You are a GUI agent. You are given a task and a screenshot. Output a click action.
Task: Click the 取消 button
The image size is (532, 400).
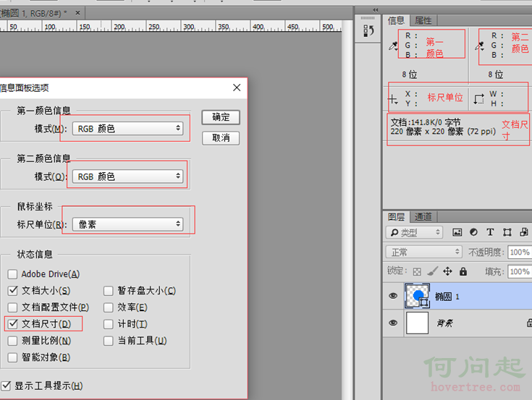pyautogui.click(x=221, y=138)
